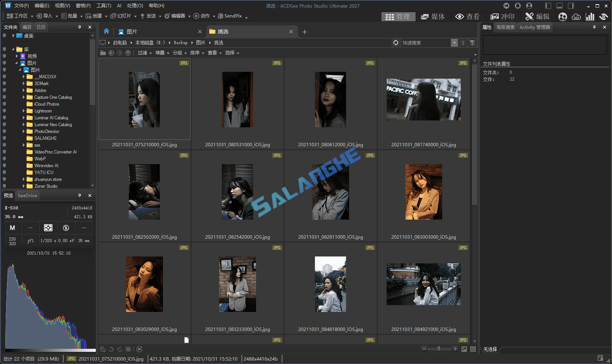Expand the quick search dropdown arrow

click(454, 43)
